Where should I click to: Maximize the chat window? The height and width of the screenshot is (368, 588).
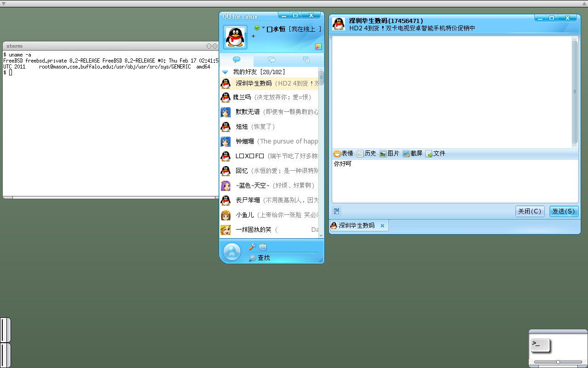(x=552, y=18)
